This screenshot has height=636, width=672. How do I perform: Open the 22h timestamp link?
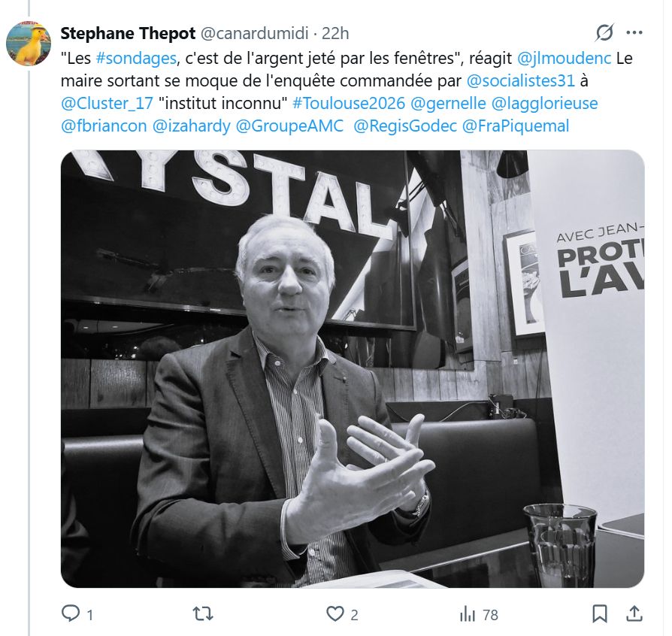click(x=335, y=33)
